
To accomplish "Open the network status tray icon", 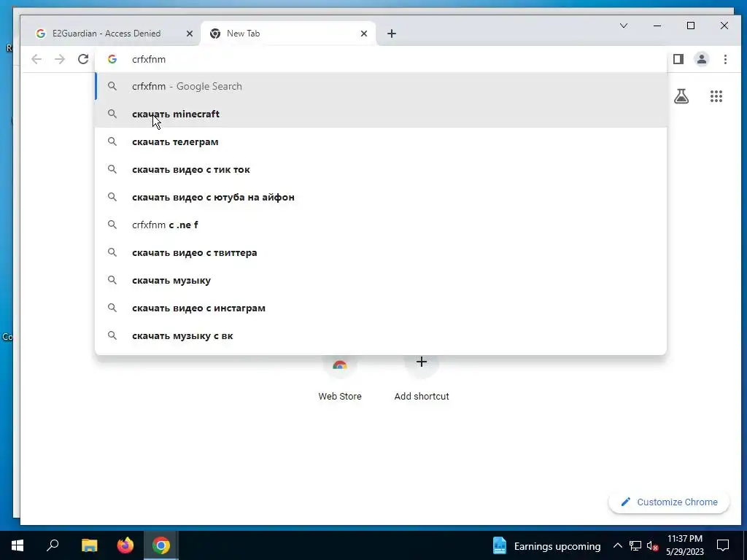I will (x=635, y=545).
